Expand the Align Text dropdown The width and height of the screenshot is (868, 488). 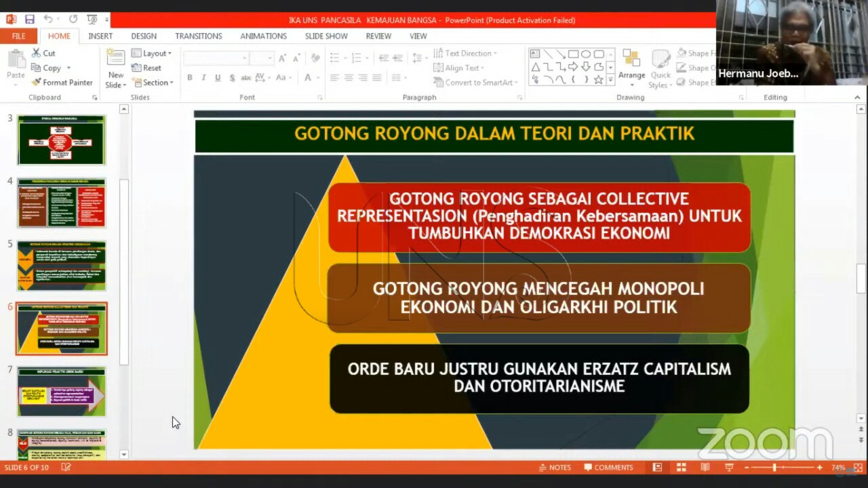point(458,68)
